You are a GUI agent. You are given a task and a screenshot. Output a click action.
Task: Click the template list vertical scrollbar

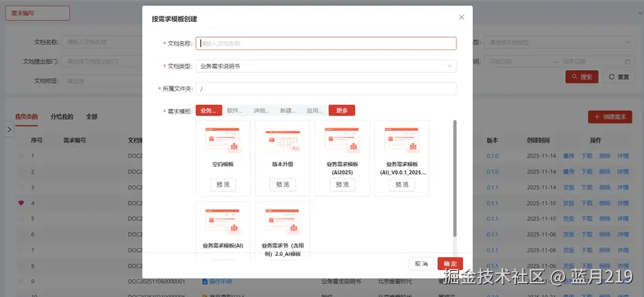tap(455, 178)
